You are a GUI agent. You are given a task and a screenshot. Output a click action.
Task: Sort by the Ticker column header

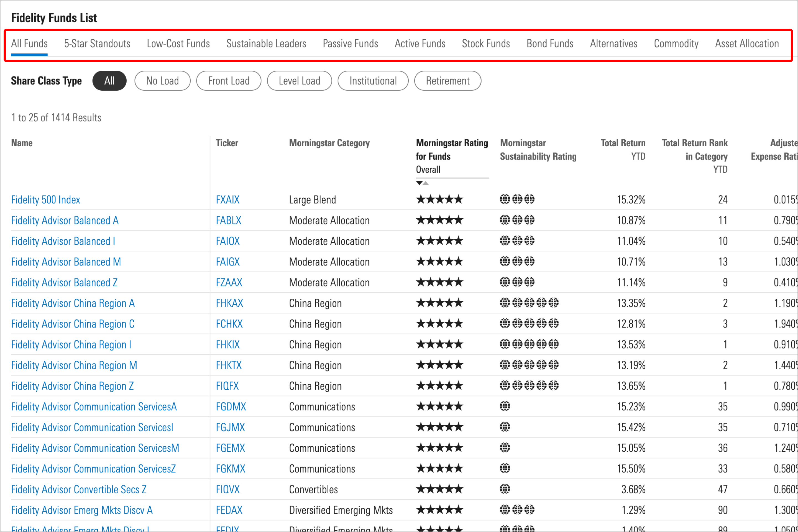click(227, 143)
